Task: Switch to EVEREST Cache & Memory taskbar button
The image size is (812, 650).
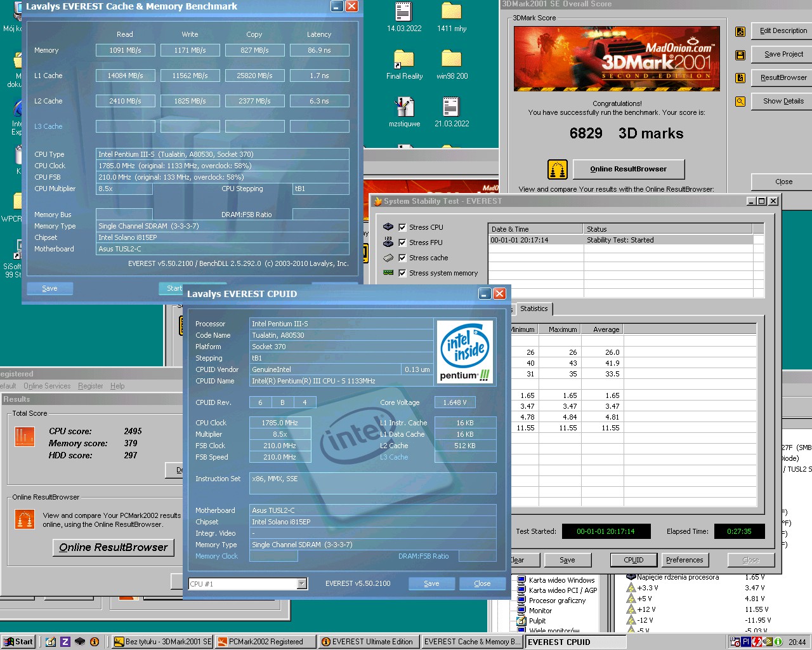Action: [x=472, y=642]
